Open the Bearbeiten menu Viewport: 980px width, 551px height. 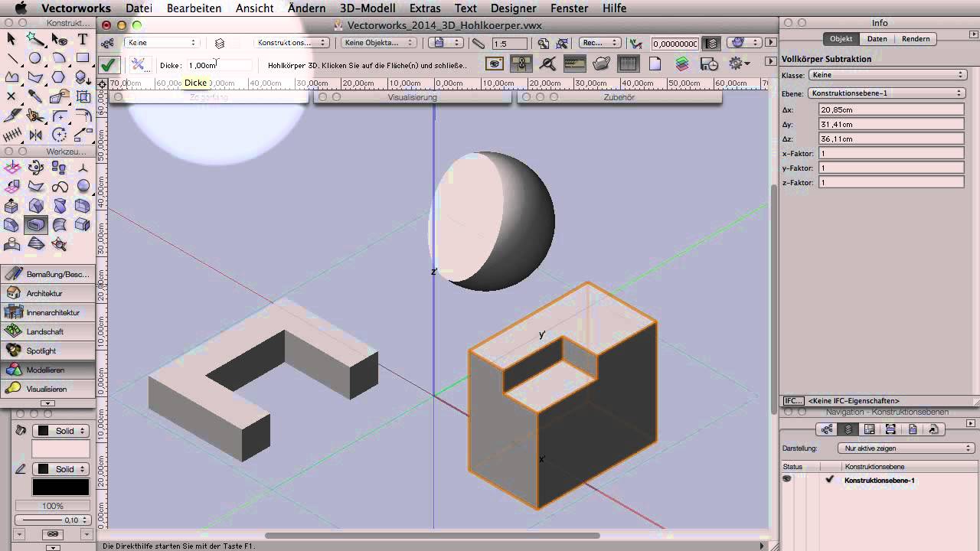point(194,8)
